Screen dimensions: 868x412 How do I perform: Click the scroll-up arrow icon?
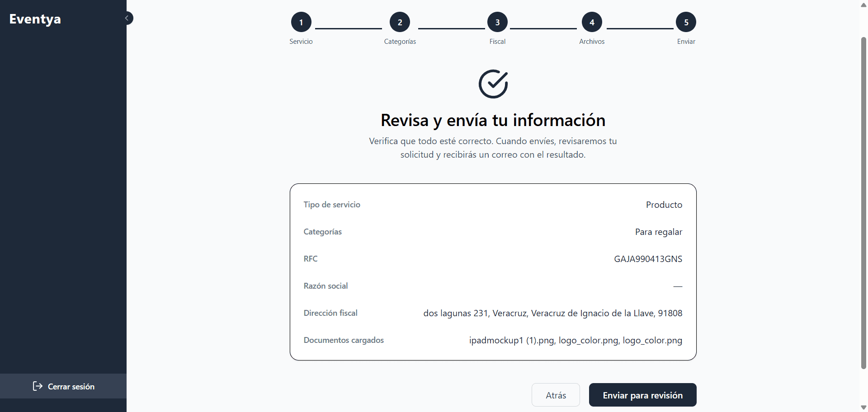pyautogui.click(x=863, y=5)
